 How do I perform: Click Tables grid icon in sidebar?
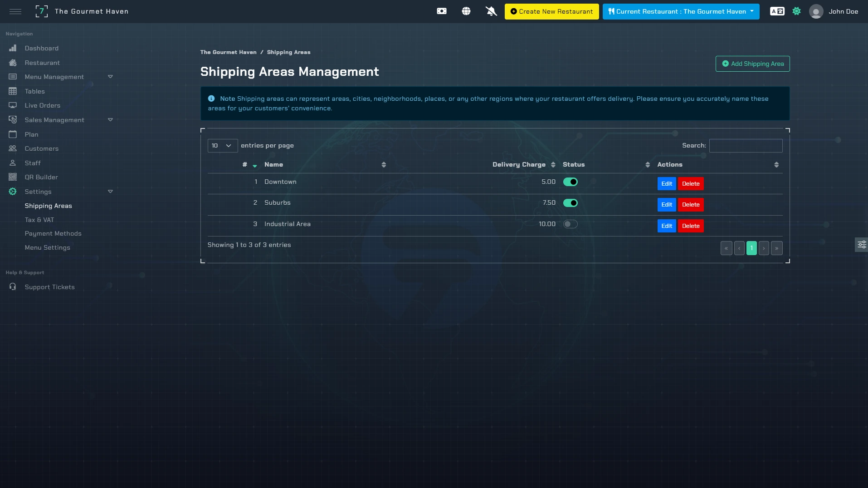(x=13, y=91)
